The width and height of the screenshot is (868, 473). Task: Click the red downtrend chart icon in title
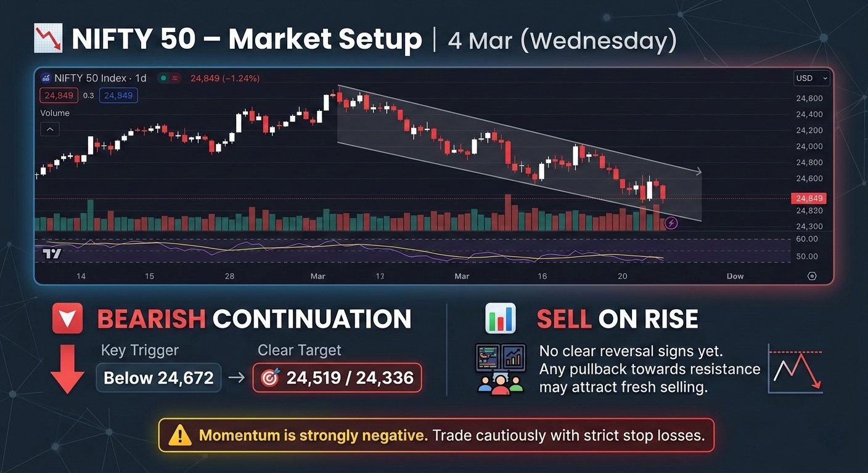[49, 37]
